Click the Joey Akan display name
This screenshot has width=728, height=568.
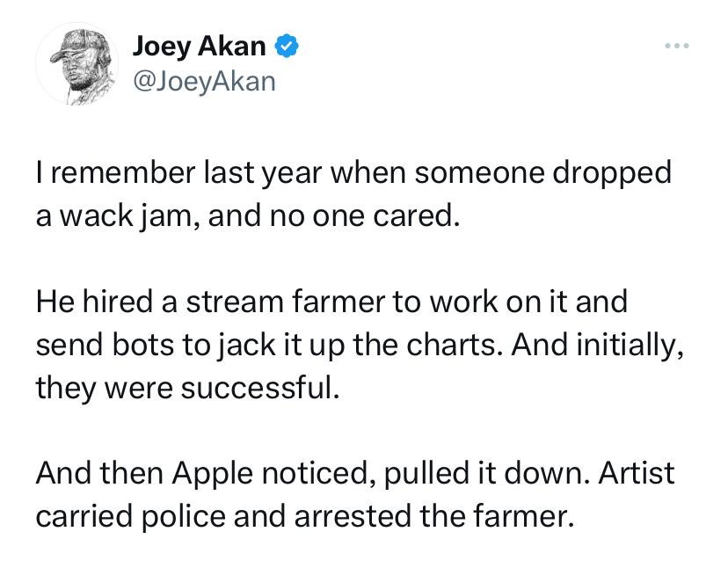click(200, 45)
